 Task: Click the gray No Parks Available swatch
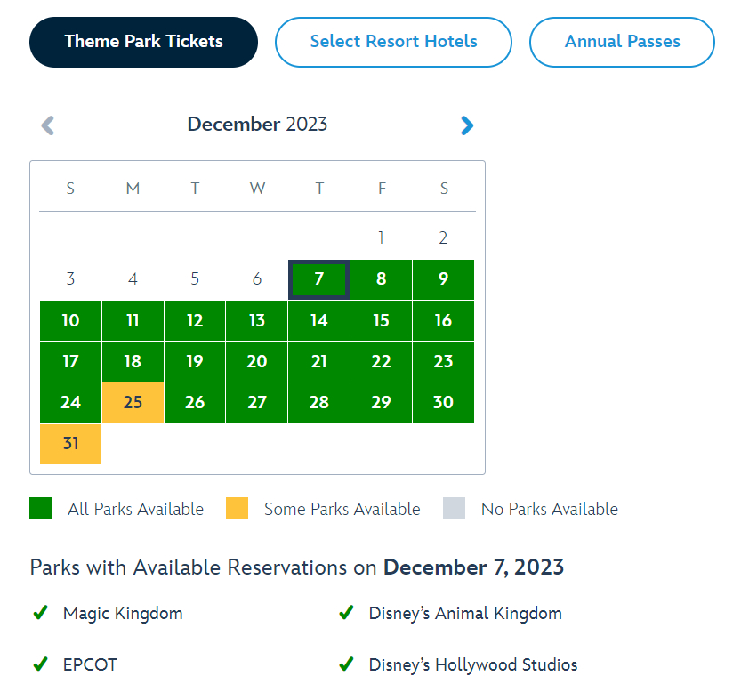click(x=454, y=509)
